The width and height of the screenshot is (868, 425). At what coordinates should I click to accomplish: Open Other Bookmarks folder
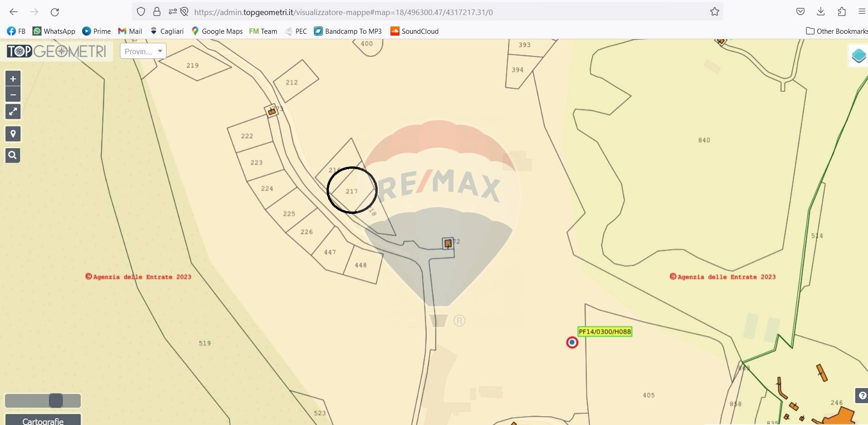coord(837,31)
